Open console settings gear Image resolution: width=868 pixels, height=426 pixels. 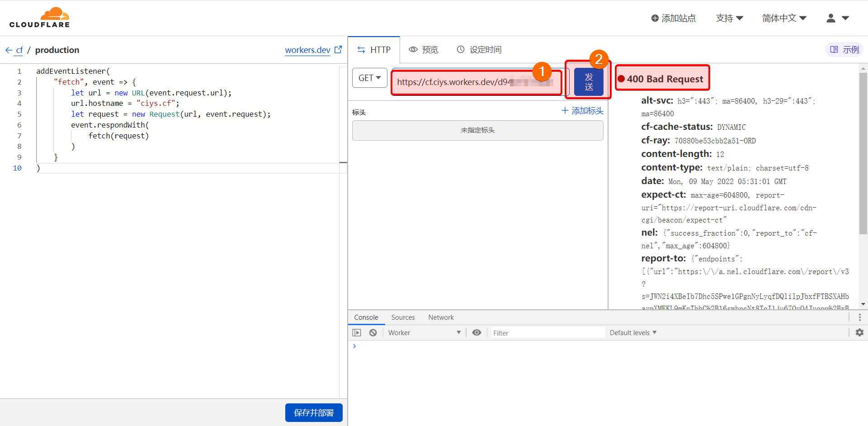[860, 332]
